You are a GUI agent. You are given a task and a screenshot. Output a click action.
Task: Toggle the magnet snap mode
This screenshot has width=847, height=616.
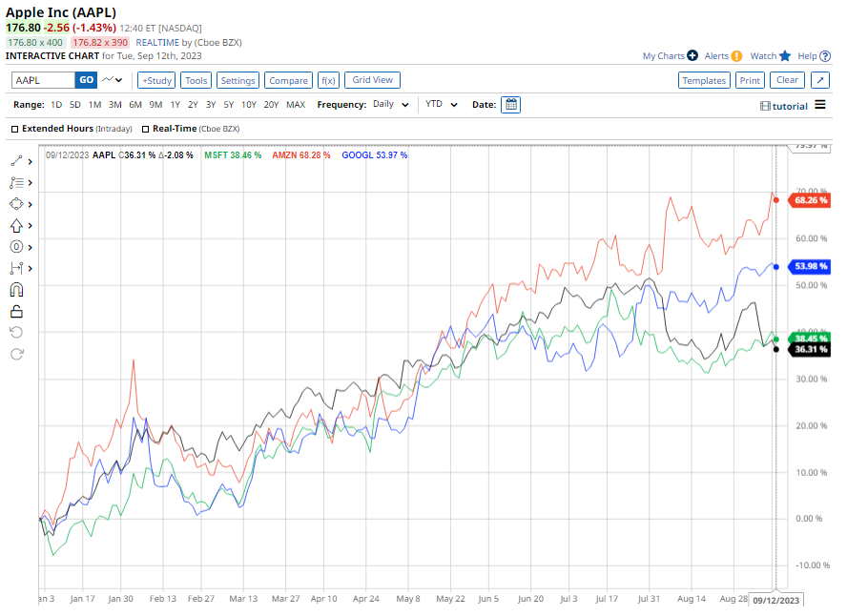coord(17,290)
